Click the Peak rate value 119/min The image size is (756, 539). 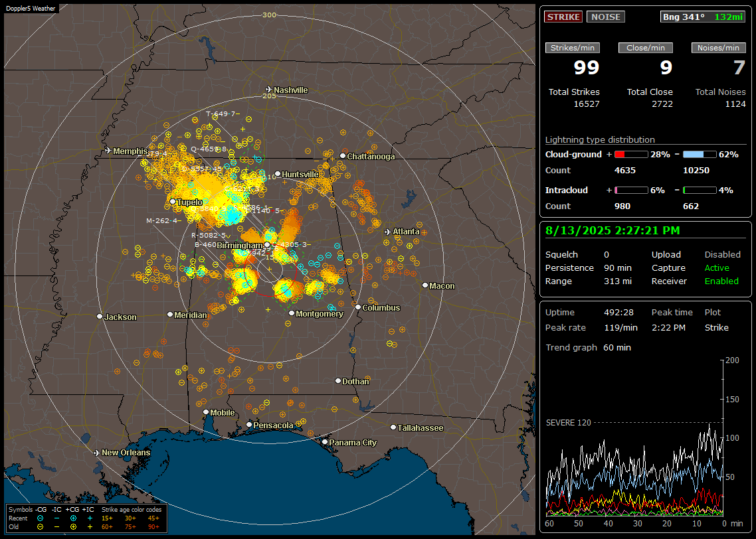(x=620, y=327)
